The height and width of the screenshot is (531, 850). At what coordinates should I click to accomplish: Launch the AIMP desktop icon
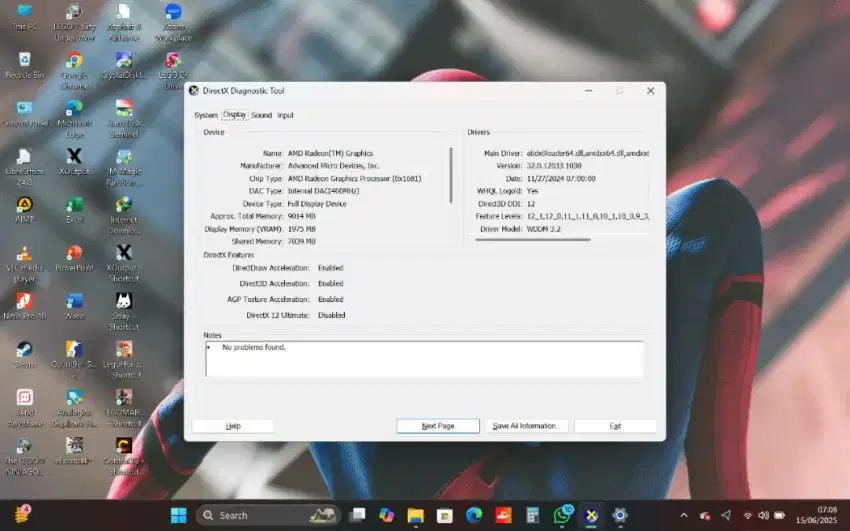pos(24,210)
